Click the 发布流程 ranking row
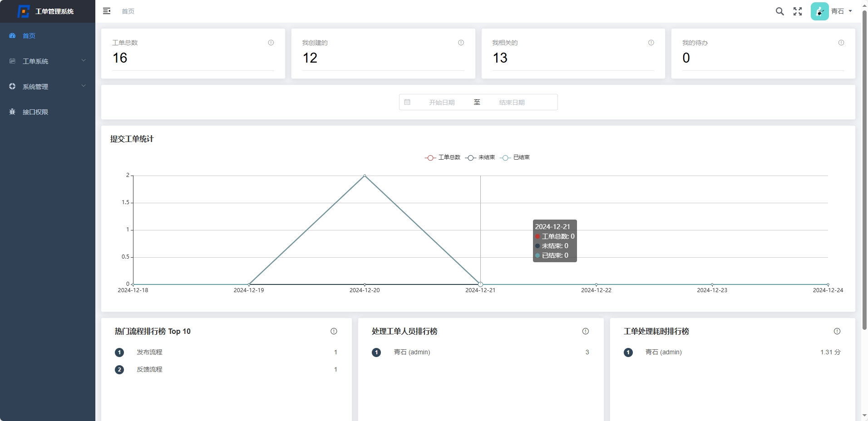The image size is (868, 421). click(226, 352)
